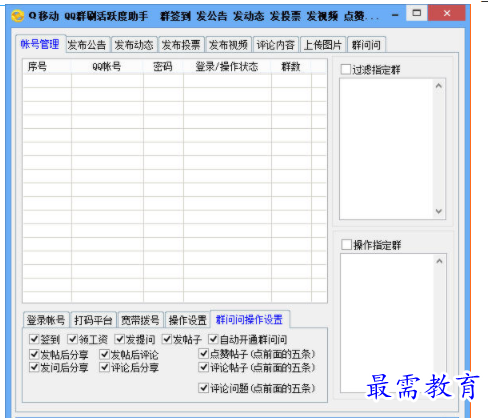Enable the 操作指定群 checkbox

(x=347, y=245)
